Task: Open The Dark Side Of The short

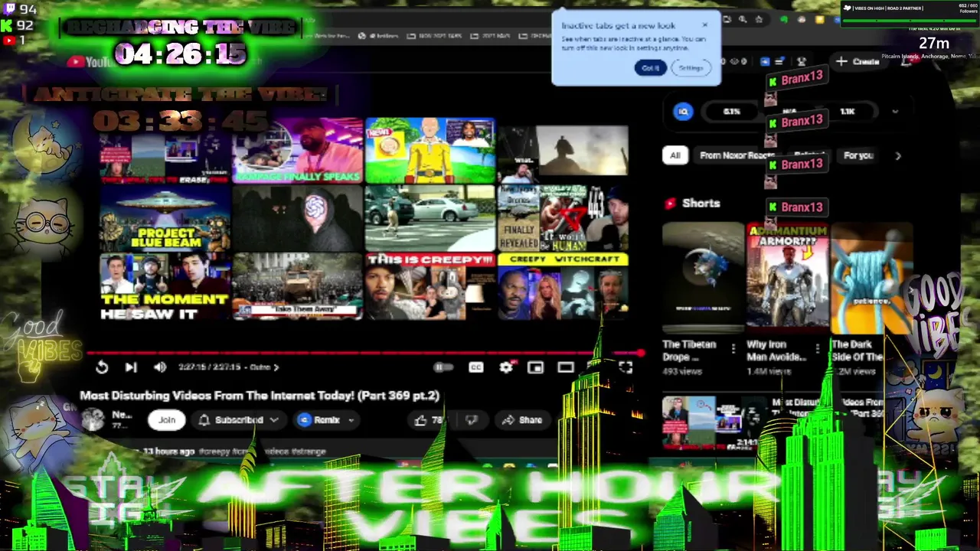Action: (x=871, y=279)
